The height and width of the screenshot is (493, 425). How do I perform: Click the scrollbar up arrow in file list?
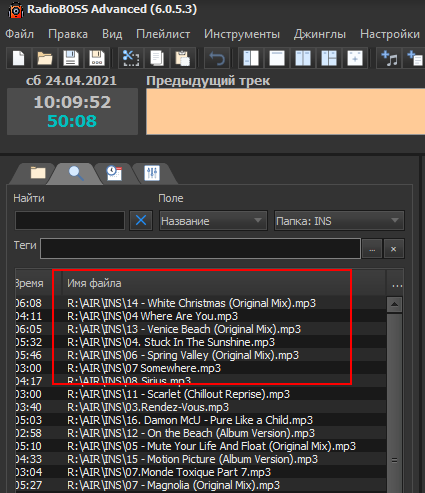[x=395, y=304]
